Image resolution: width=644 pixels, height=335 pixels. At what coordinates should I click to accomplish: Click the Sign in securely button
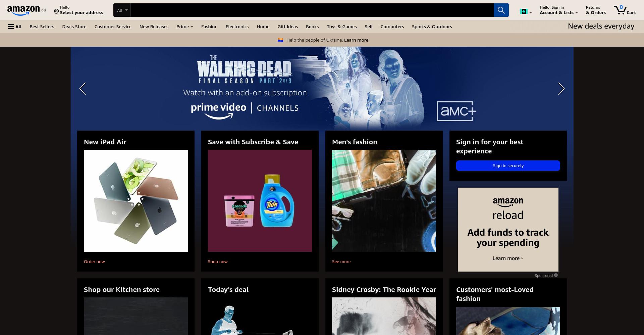508,165
